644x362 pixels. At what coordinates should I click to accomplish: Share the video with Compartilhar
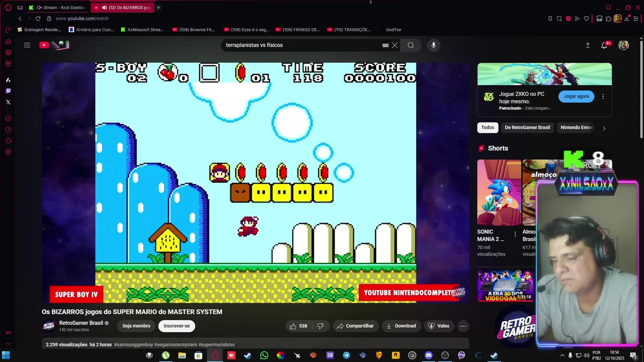pyautogui.click(x=355, y=326)
